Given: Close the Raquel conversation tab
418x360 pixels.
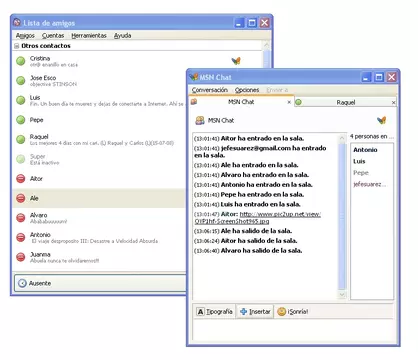Looking at the screenshot, I should click(x=393, y=103).
